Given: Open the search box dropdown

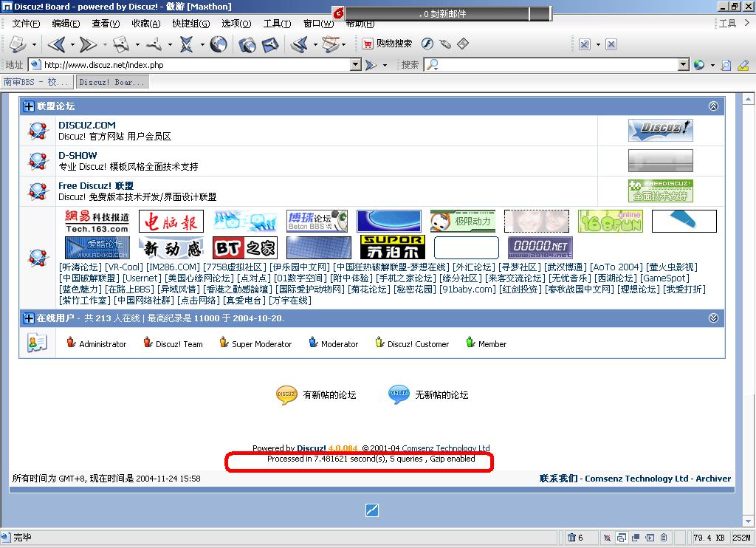Looking at the screenshot, I should pyautogui.click(x=683, y=64).
